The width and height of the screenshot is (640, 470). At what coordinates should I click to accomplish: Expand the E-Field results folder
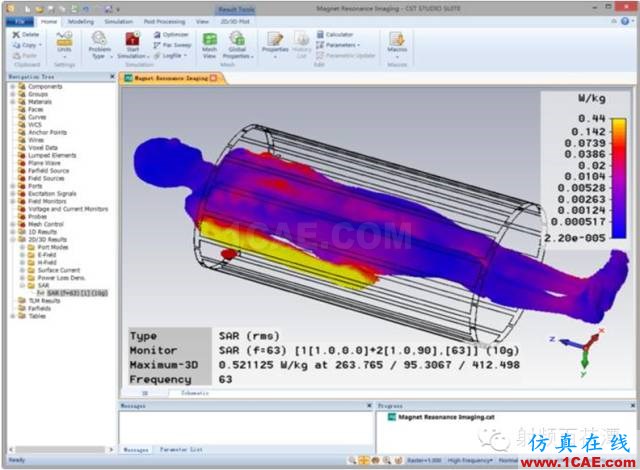click(22, 255)
